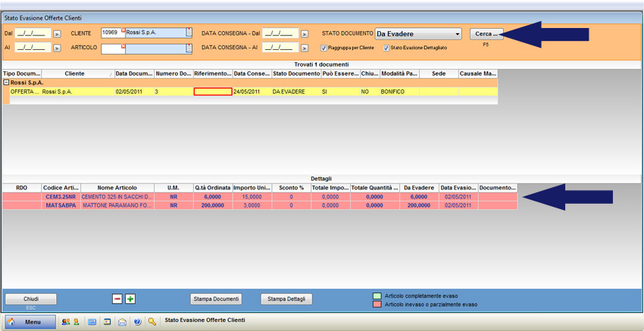Uncheck Stato Evasione Dettagliato checkbox
Image resolution: width=644 pixels, height=331 pixels.
point(386,48)
